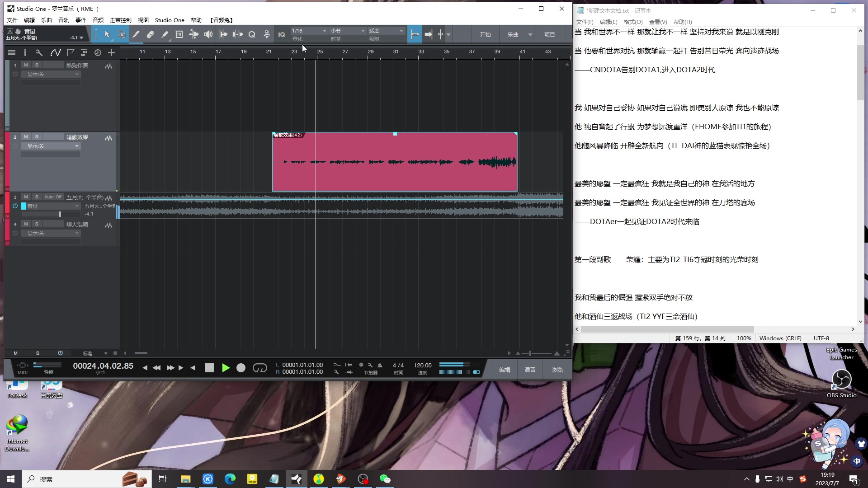The width and height of the screenshot is (868, 488).
Task: Select the Bend tool
Action: (193, 34)
